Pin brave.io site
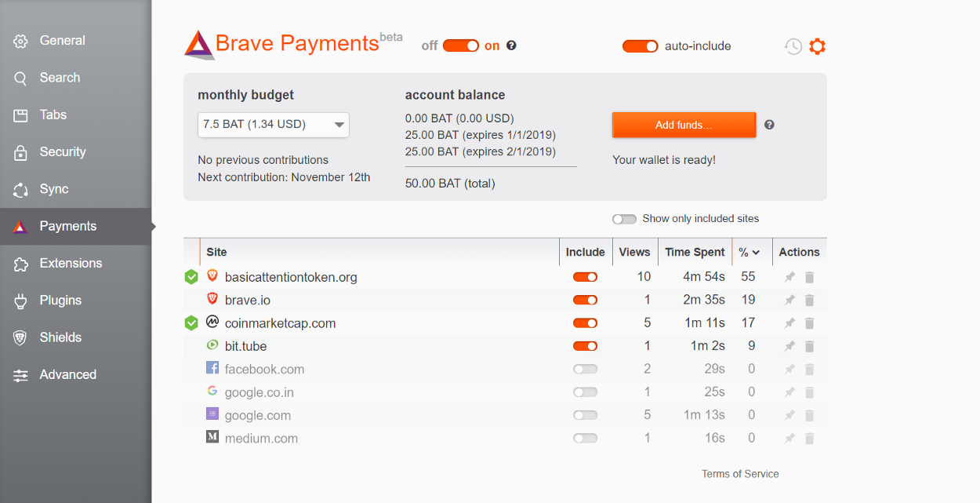This screenshot has width=980, height=503. point(790,300)
